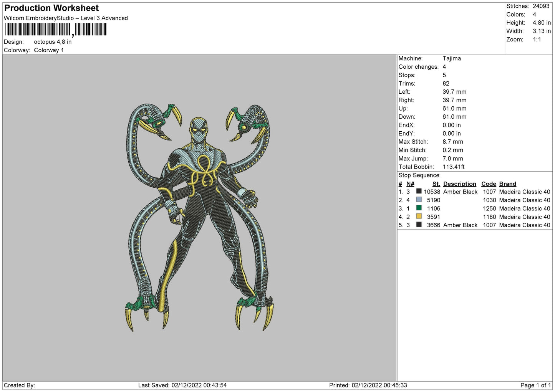Click the Colors value 4
The image size is (555, 392).
534,15
